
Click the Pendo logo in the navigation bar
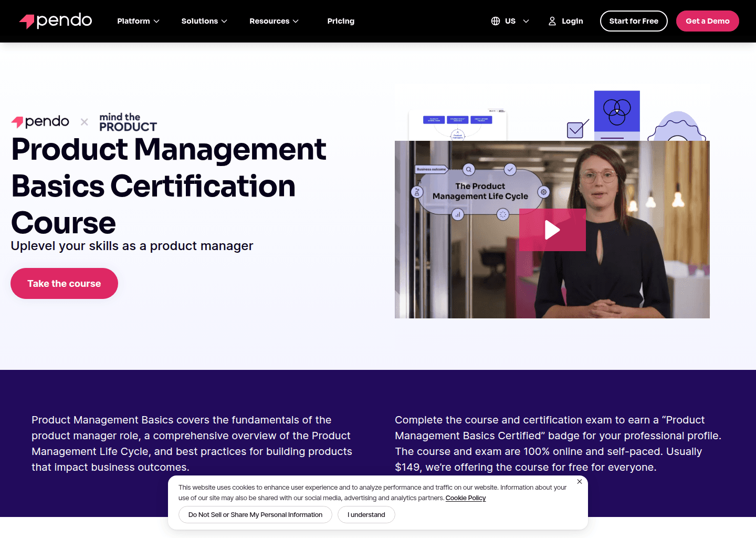55,20
